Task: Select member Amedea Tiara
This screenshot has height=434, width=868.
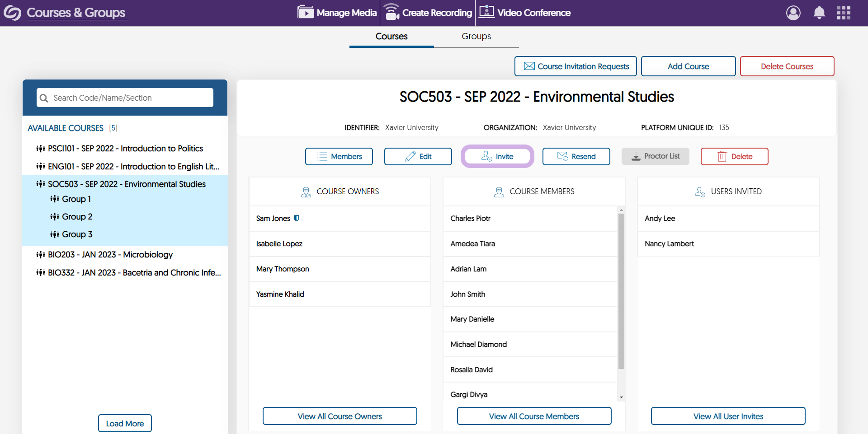Action: point(530,244)
